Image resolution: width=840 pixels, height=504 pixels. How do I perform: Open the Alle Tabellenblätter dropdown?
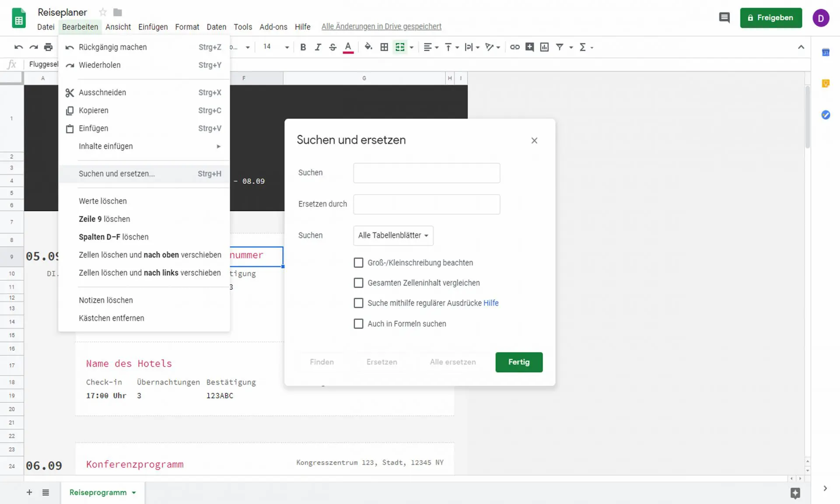tap(393, 235)
